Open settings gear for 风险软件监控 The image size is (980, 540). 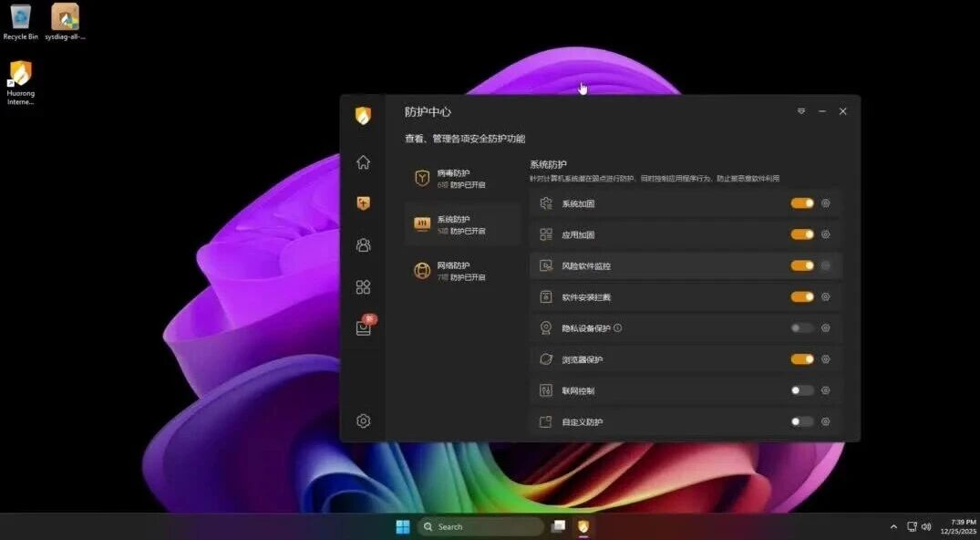point(826,266)
